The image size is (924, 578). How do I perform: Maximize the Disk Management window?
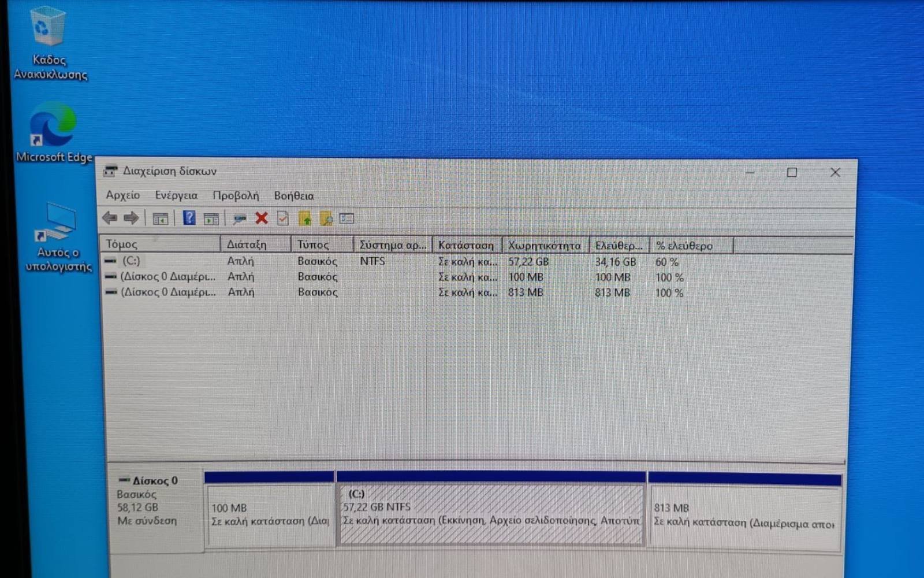click(x=792, y=172)
